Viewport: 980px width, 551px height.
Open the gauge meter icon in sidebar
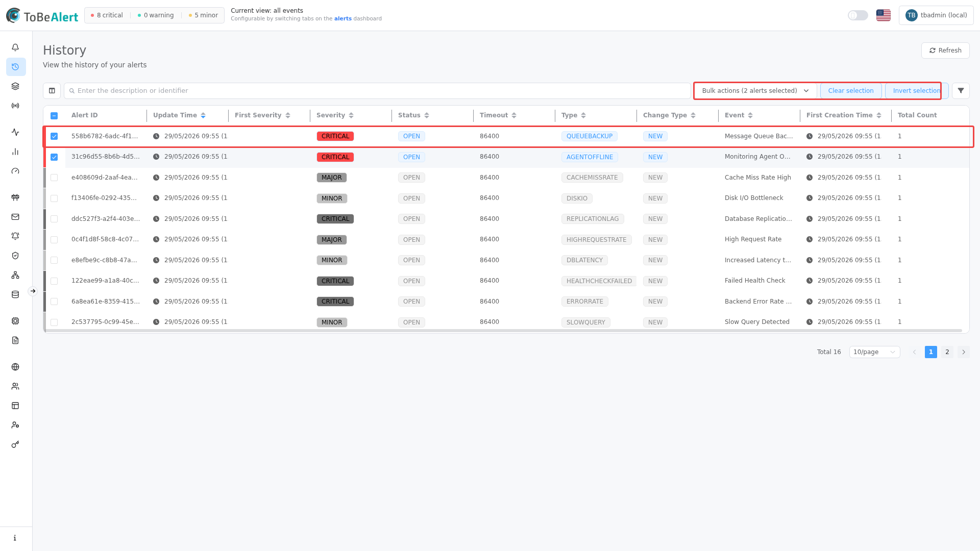click(15, 171)
